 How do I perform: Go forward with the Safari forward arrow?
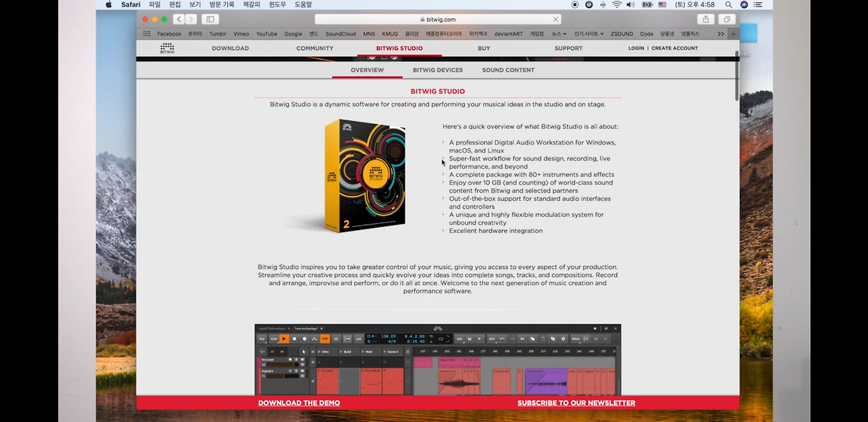[191, 19]
